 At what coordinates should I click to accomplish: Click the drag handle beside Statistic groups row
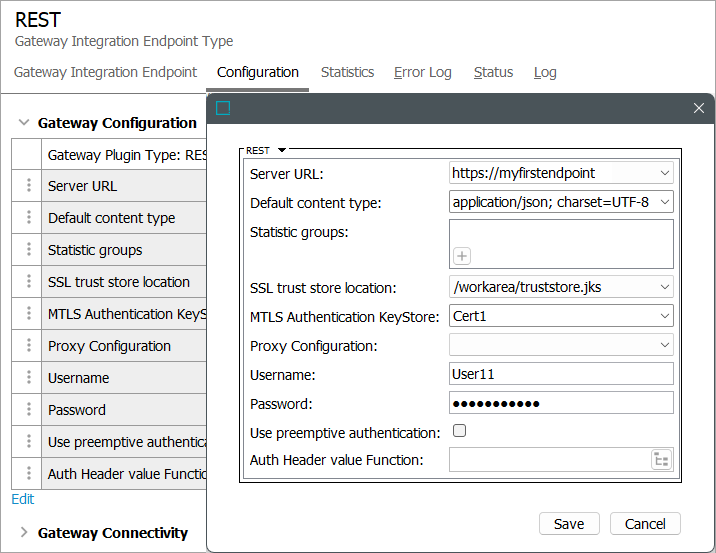[29, 250]
